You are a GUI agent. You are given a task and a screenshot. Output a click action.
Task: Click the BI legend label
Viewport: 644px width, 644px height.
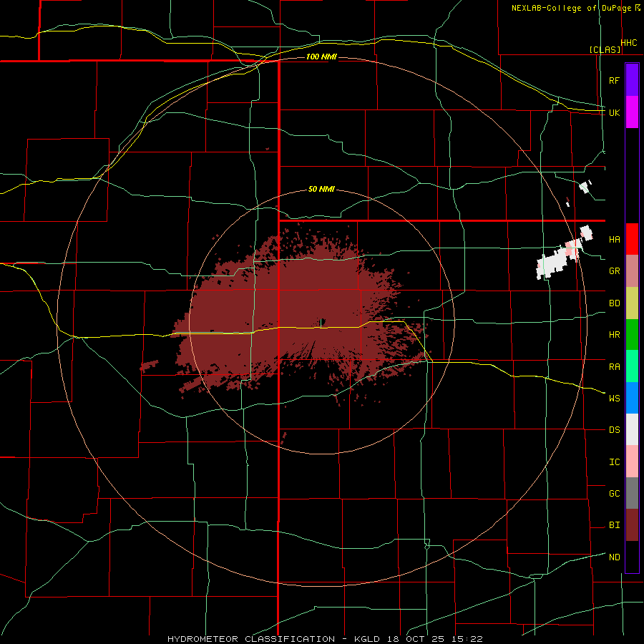pos(614,525)
